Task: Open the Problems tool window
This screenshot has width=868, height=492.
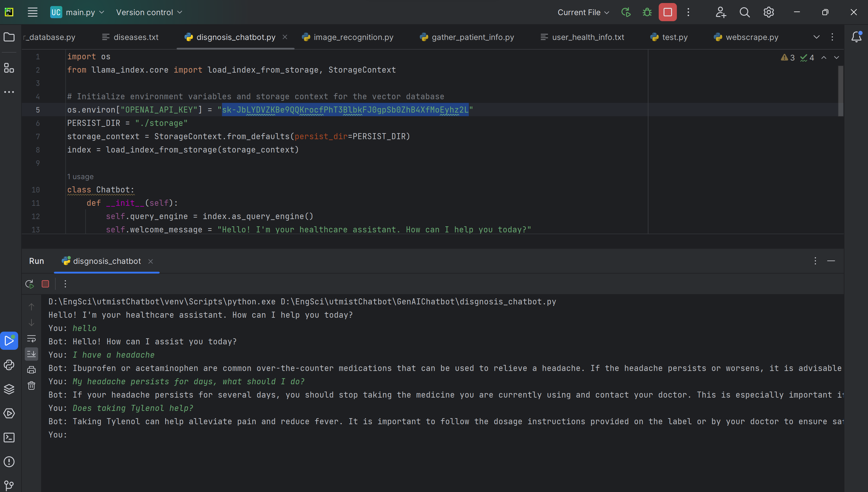Action: click(9, 462)
